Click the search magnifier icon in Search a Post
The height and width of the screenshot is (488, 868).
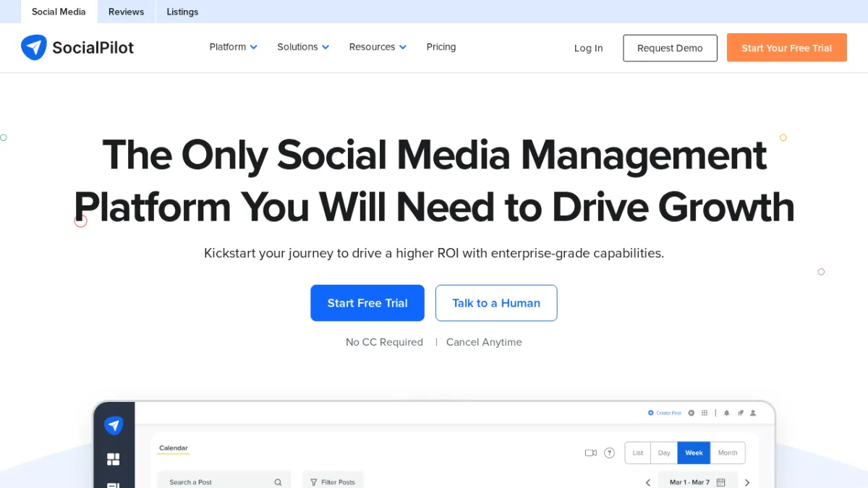pos(278,482)
